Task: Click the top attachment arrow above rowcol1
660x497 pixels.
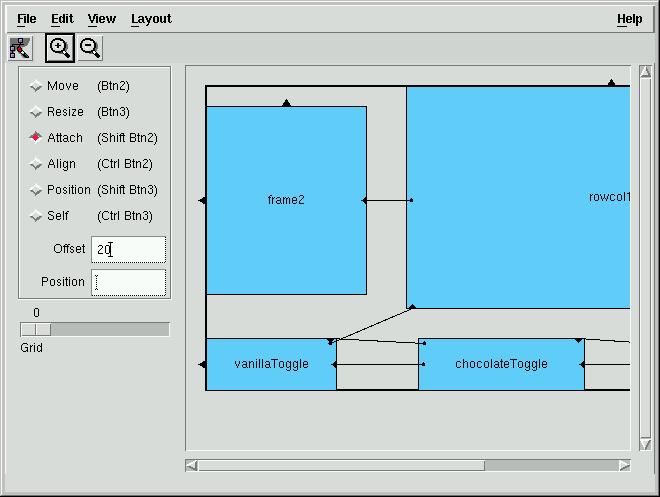Action: click(x=611, y=82)
